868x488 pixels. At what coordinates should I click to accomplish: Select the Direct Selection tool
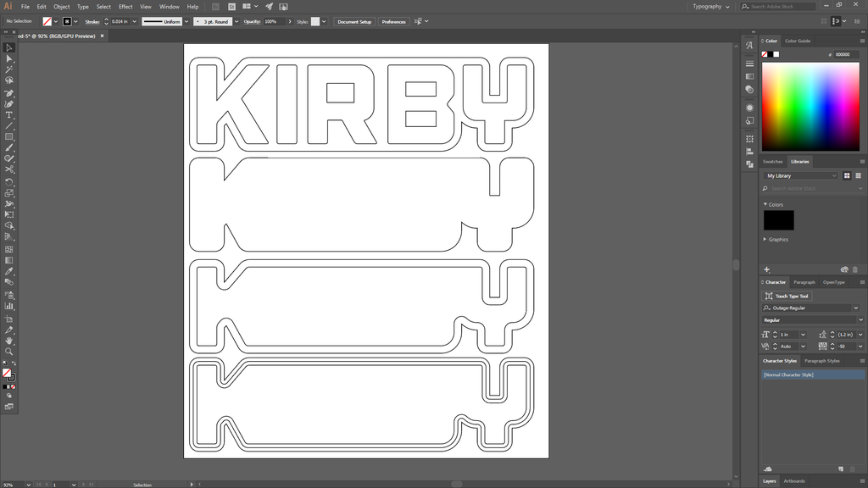tap(9, 58)
